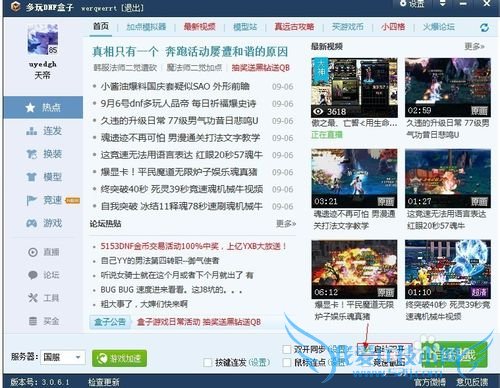Select the 热点 star icon in the sidebar
Image resolution: width=500 pixels, height=388 pixels.
[30, 107]
